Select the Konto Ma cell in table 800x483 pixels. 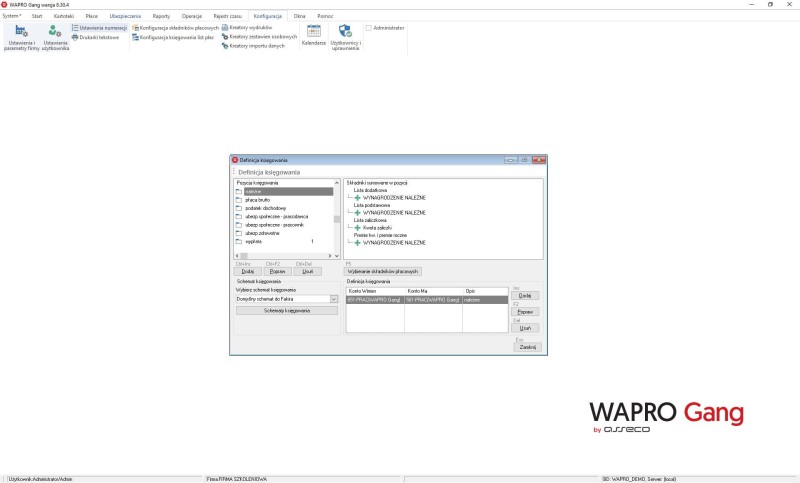coord(434,300)
